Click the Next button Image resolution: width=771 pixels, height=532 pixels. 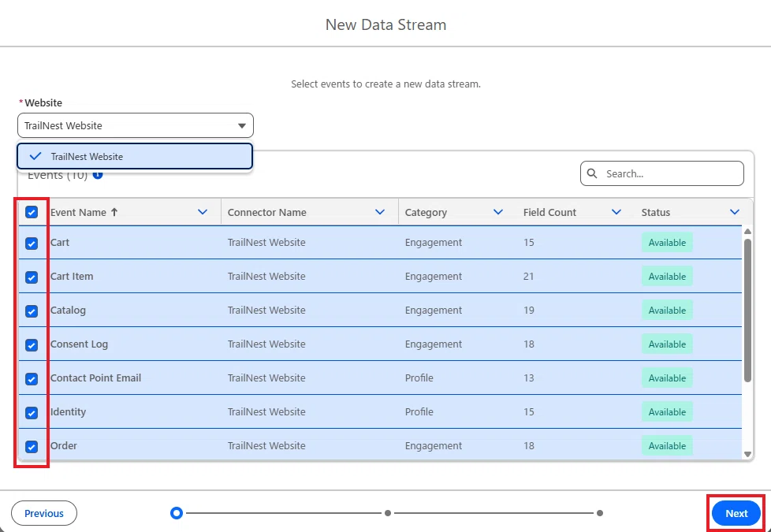point(736,513)
